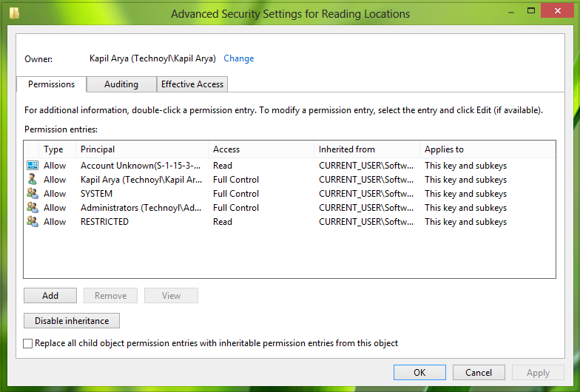Screen dimensions: 580x392
Task: Select the SYSTEM Full Control permission entry
Action: pos(290,194)
